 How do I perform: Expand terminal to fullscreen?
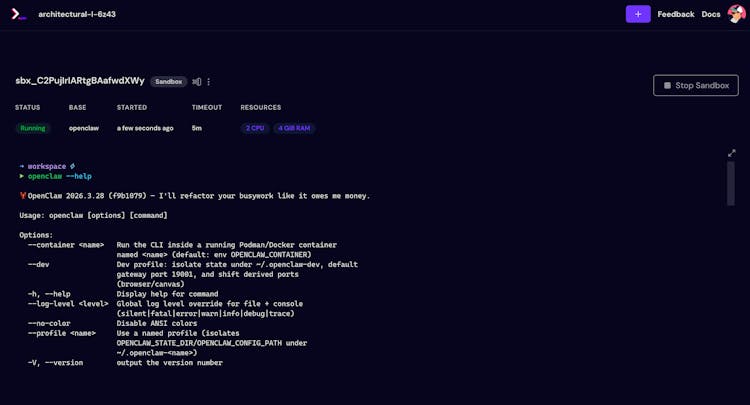pyautogui.click(x=731, y=153)
